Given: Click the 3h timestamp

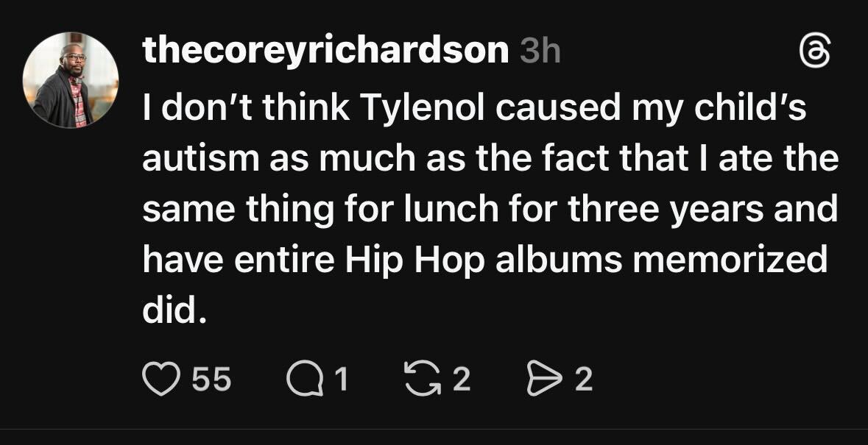Looking at the screenshot, I should coord(540,51).
